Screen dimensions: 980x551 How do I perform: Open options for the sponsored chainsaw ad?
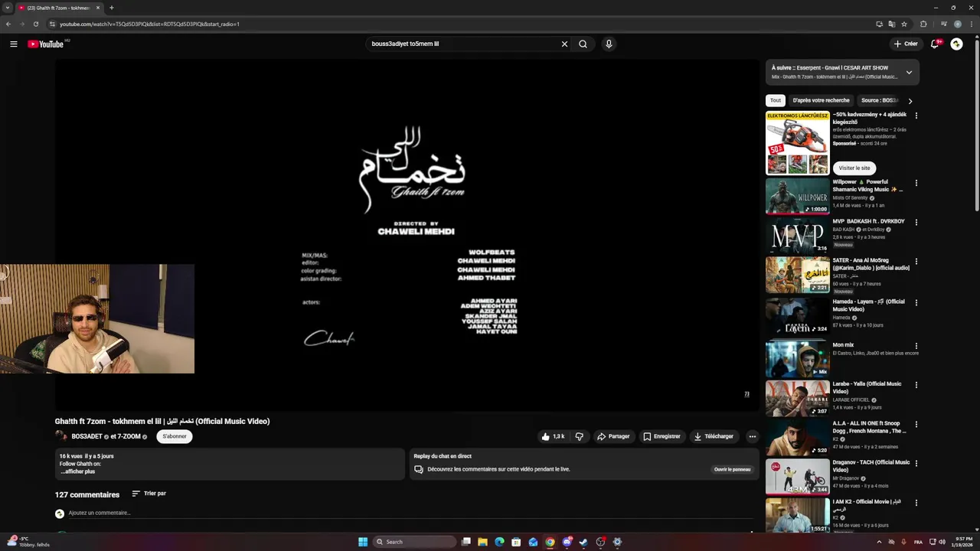(x=916, y=116)
